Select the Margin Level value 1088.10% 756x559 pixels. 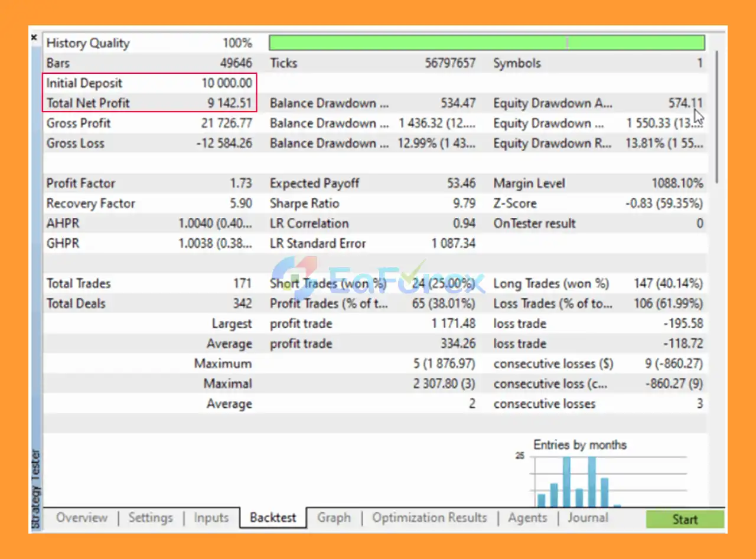pos(678,183)
